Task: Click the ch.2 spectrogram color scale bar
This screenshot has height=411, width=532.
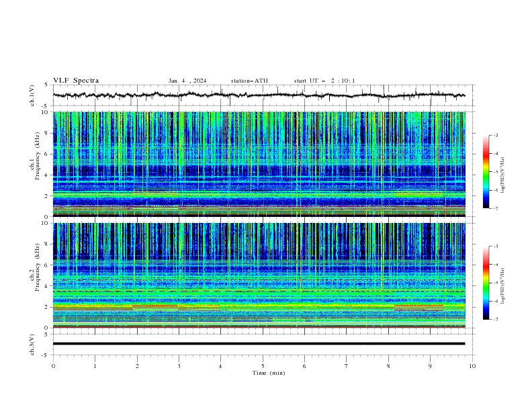Action: [x=486, y=283]
